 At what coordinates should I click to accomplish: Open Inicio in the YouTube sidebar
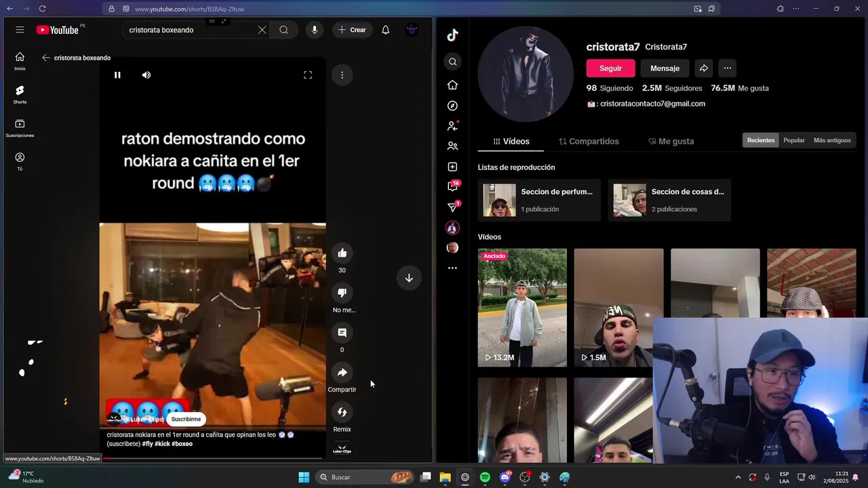coord(20,61)
